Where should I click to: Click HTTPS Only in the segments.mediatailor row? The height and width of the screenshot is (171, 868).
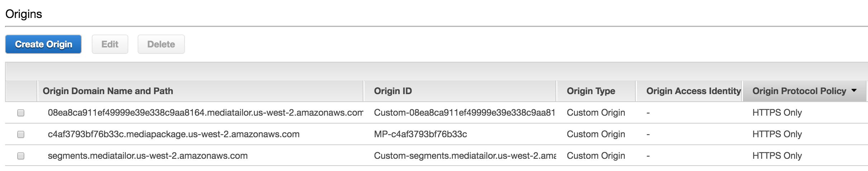(x=777, y=156)
